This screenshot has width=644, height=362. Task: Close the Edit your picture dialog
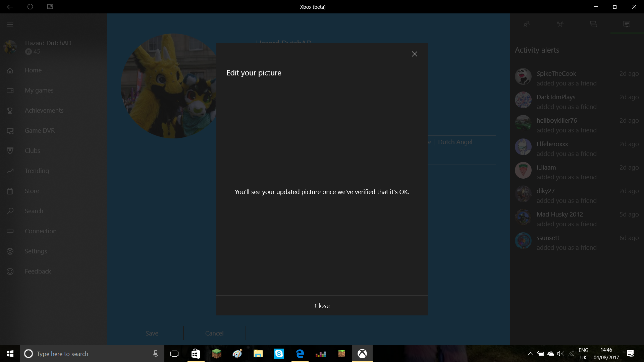pos(322,306)
